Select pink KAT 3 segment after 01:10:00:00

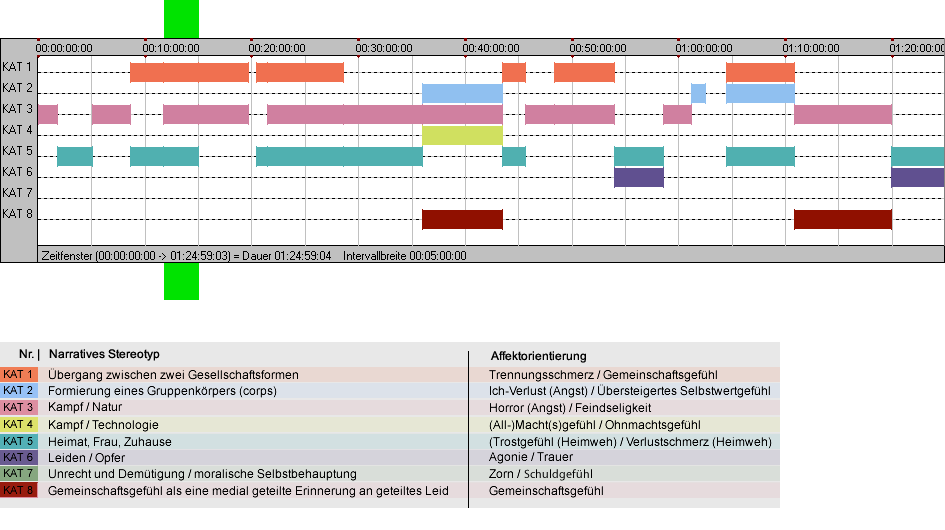point(843,115)
